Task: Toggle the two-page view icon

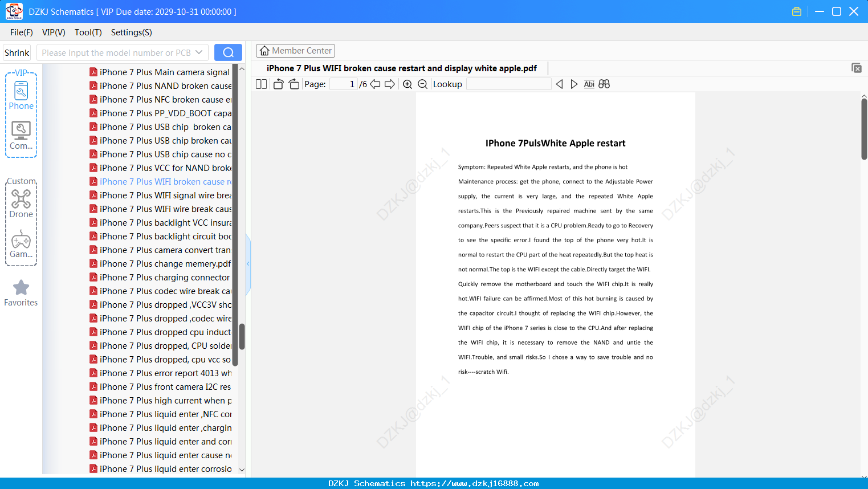Action: [261, 84]
